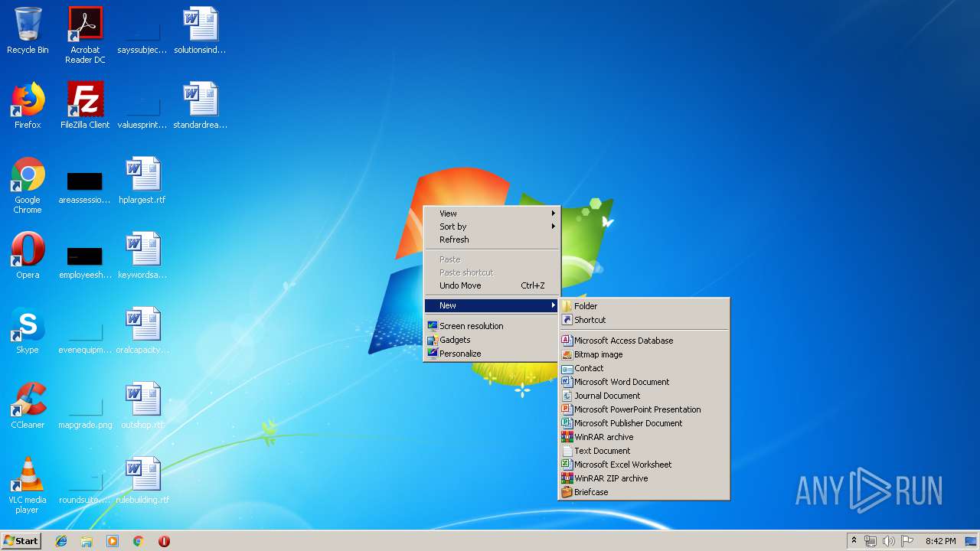Create new Microsoft PowerPoint Presentation
Screen dimensions: 980x551
[644, 409]
